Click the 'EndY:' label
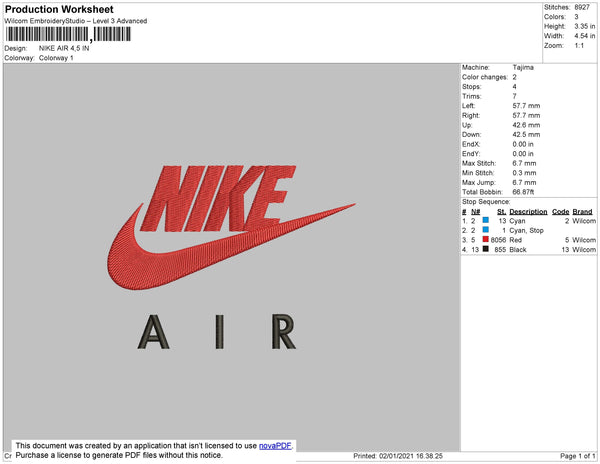 tap(471, 154)
